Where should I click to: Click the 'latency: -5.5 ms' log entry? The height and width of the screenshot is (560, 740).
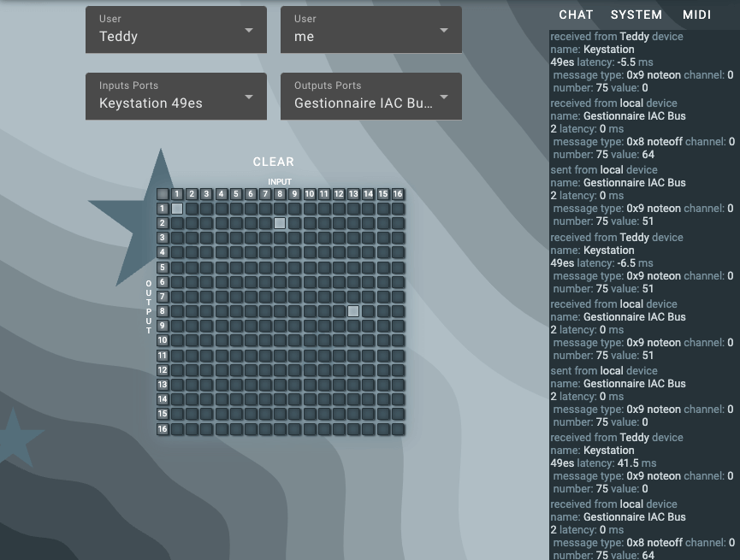pyautogui.click(x=615, y=62)
